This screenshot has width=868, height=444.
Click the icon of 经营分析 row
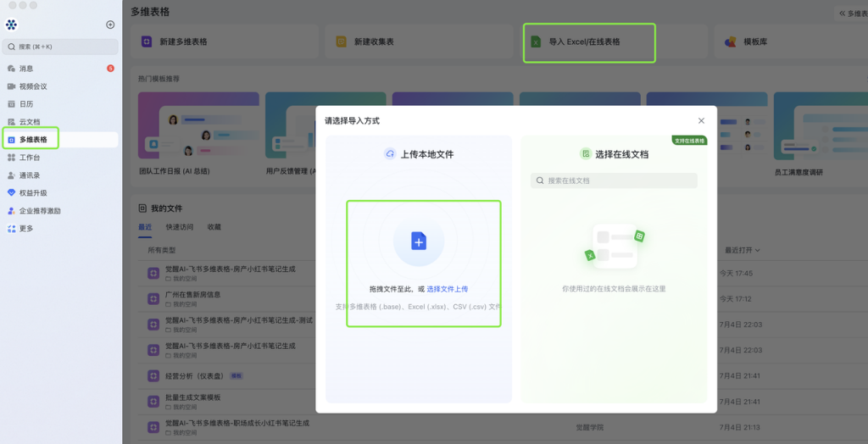point(153,376)
